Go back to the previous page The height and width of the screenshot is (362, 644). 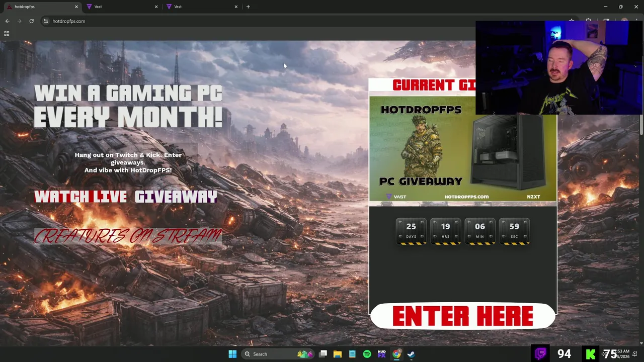pyautogui.click(x=7, y=21)
